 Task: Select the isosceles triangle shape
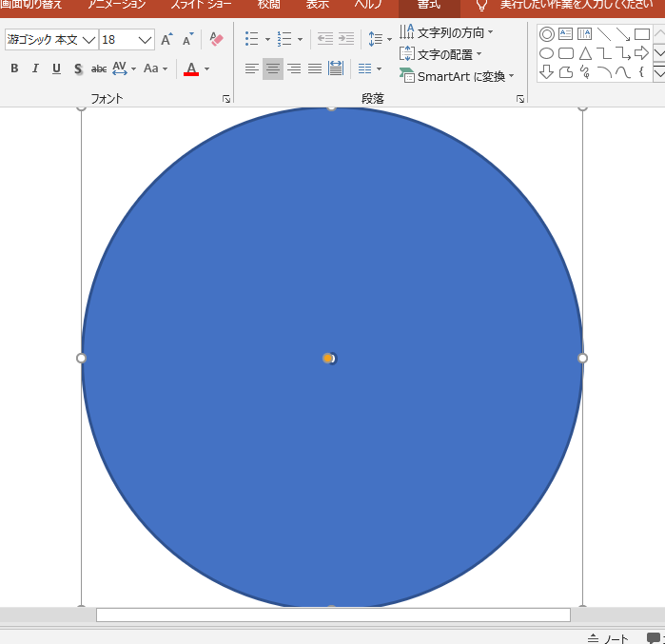point(585,53)
